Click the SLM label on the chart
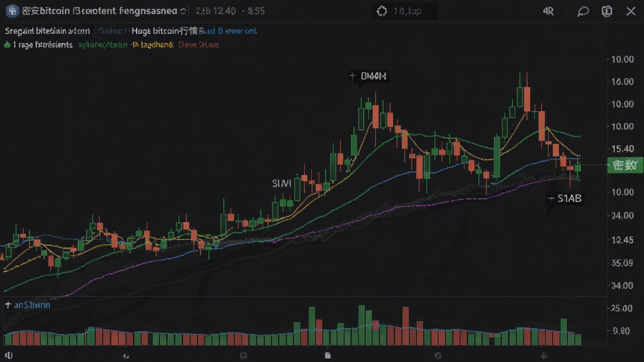644x362 pixels. tap(282, 183)
